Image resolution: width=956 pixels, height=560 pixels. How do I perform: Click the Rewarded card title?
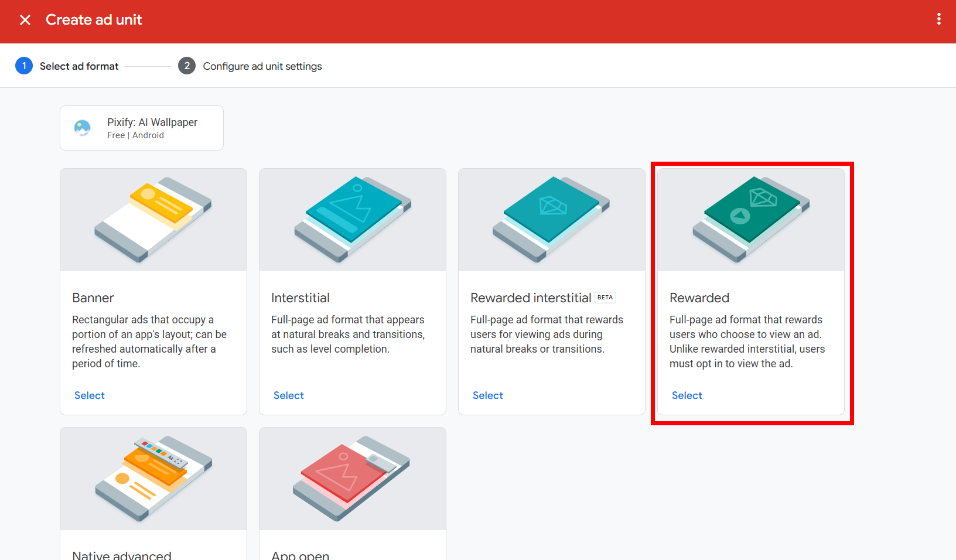[699, 298]
